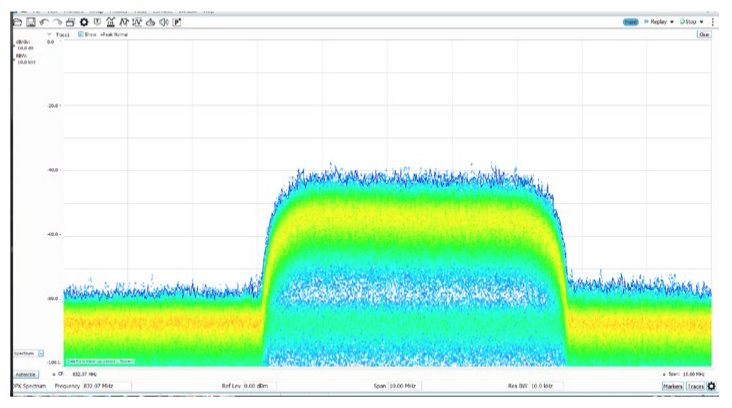Click the Open file folder icon
This screenshot has height=408, width=732.
[19, 22]
